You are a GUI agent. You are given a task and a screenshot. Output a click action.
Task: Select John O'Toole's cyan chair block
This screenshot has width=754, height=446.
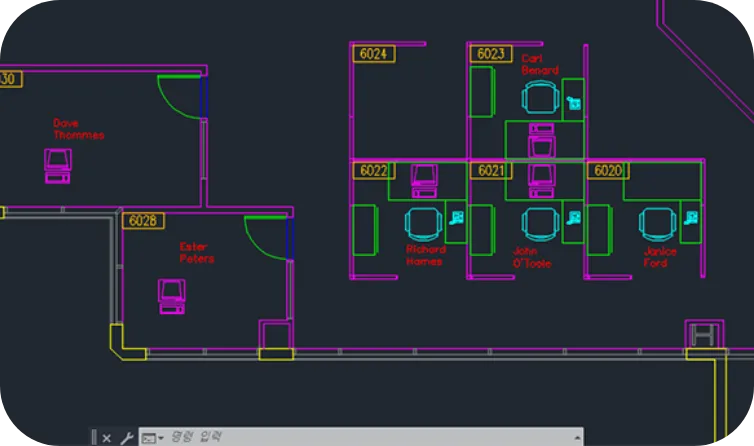(540, 224)
